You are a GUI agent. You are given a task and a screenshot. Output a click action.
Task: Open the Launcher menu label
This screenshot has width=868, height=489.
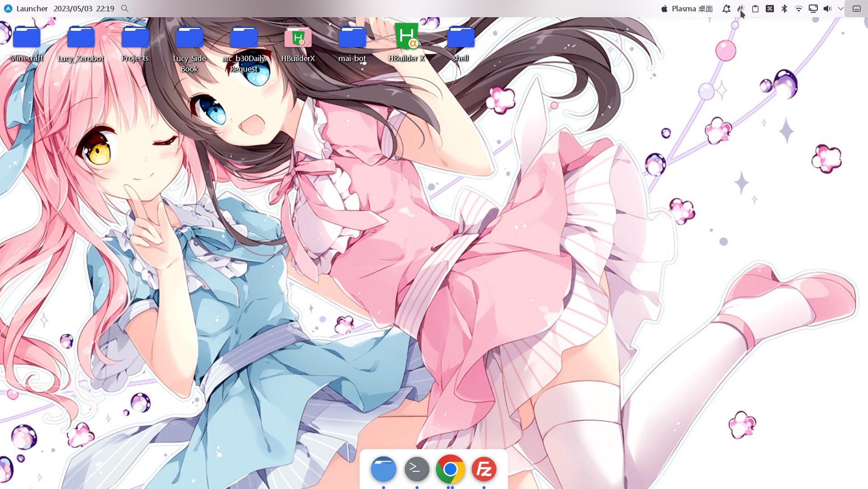[32, 9]
